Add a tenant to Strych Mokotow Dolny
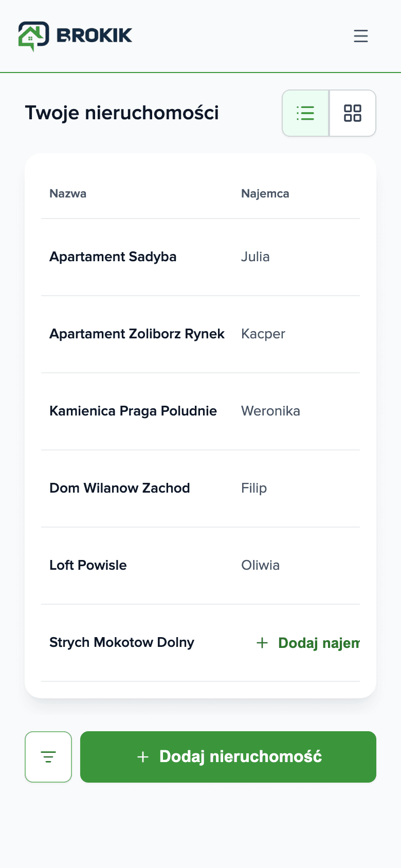Viewport: 401px width, 868px height. click(x=308, y=643)
